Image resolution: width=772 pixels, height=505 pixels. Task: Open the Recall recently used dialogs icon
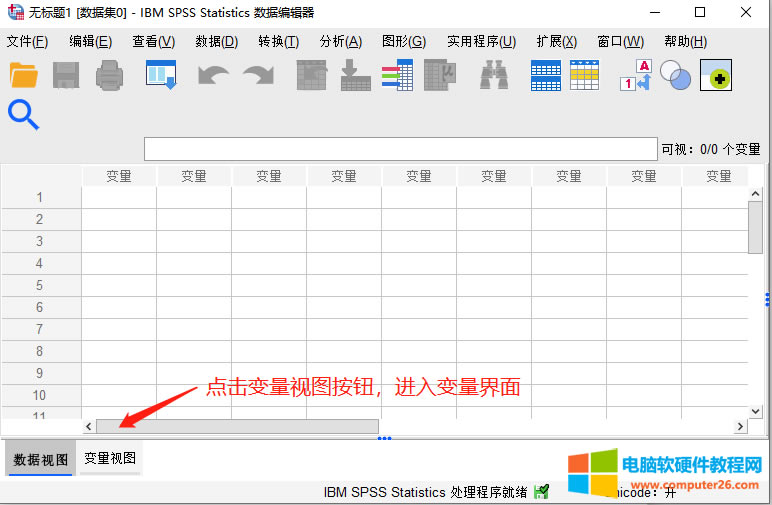pos(161,75)
